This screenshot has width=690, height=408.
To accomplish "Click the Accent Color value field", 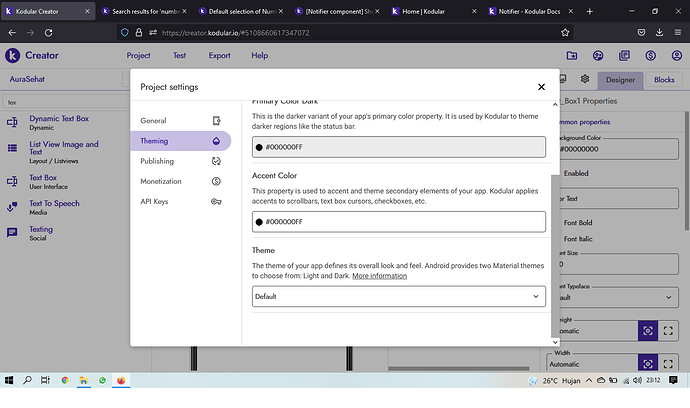I will pos(399,222).
